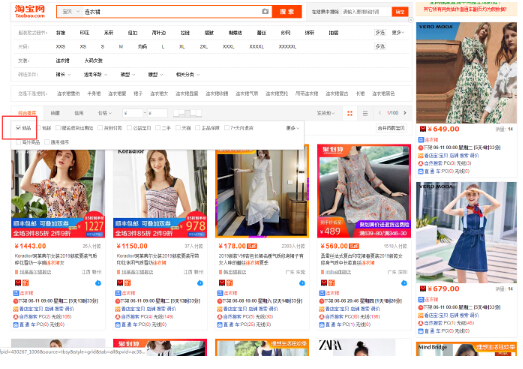
Task: Go to next results page arrow
Action: tap(405, 113)
